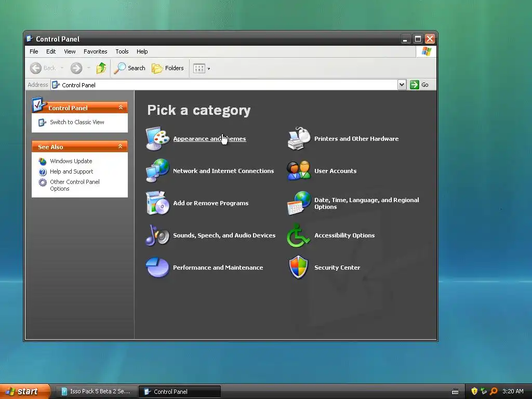Open the Search toolbar button

coord(129,68)
